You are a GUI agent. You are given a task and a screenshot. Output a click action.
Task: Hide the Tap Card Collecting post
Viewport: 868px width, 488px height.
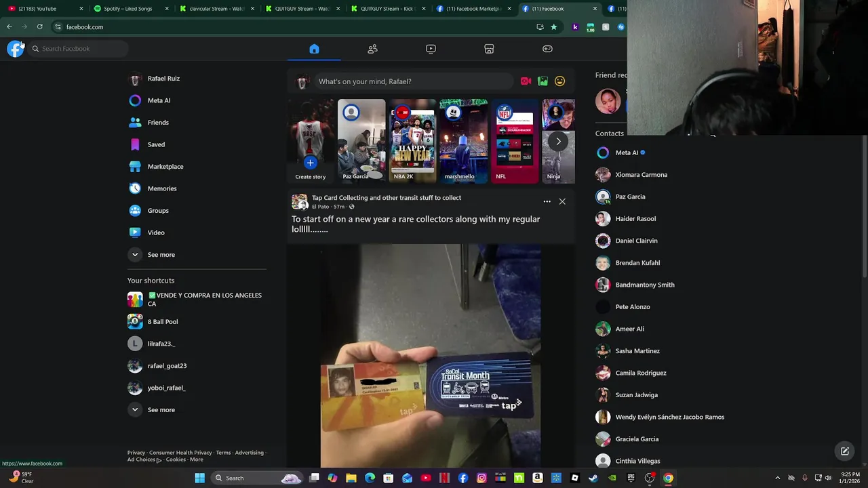(x=562, y=201)
